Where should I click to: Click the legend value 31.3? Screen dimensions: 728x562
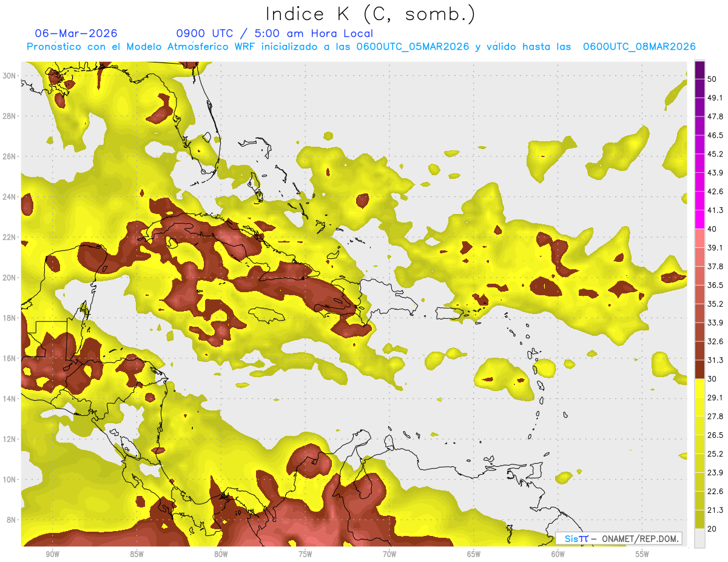(715, 360)
